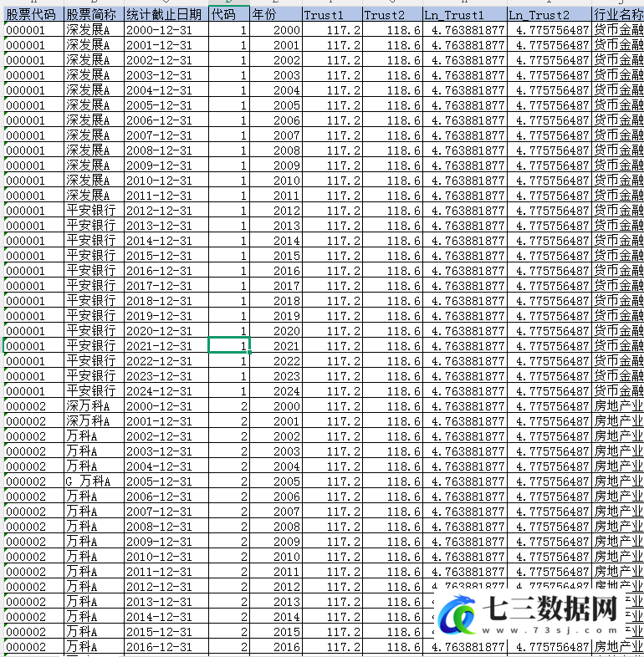This screenshot has height=657, width=644.
Task: Select the 年份 cell showing 2017
Action: tap(276, 286)
